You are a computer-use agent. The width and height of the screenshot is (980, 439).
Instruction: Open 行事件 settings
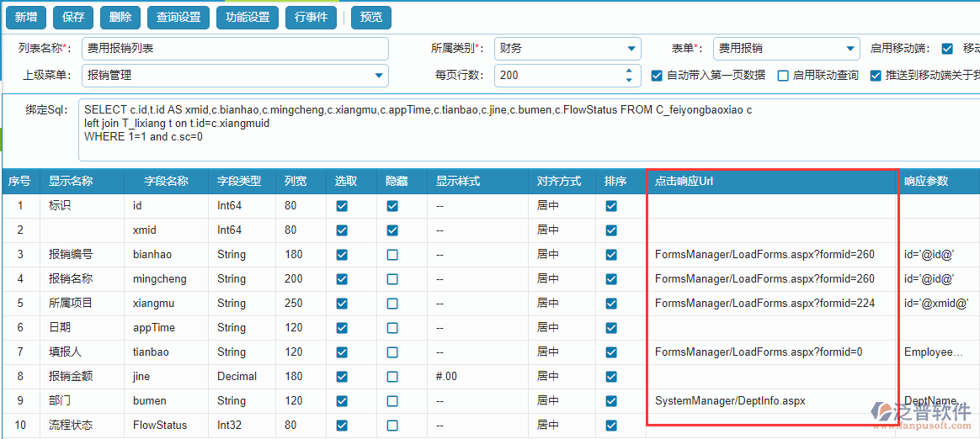point(311,18)
